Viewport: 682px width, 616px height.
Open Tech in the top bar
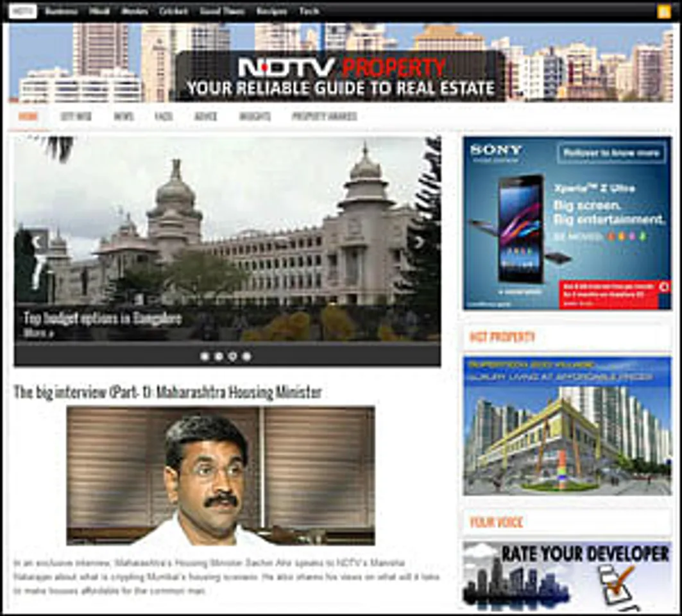point(309,12)
